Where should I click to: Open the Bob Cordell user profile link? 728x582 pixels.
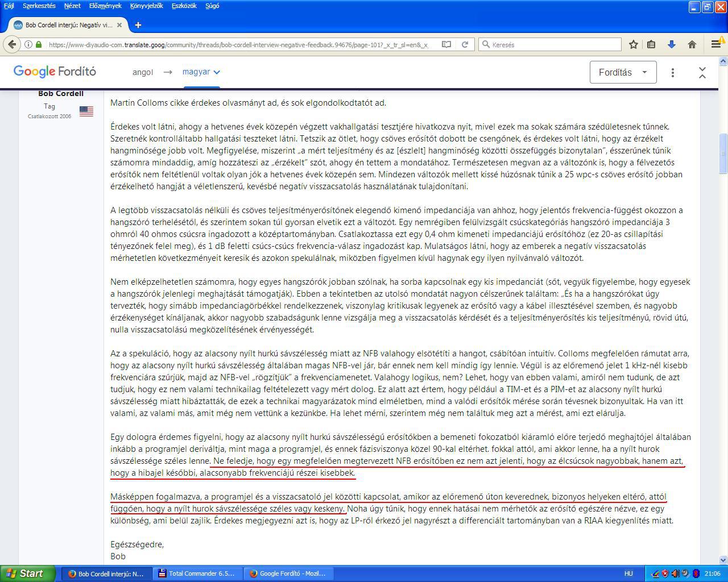coord(61,94)
